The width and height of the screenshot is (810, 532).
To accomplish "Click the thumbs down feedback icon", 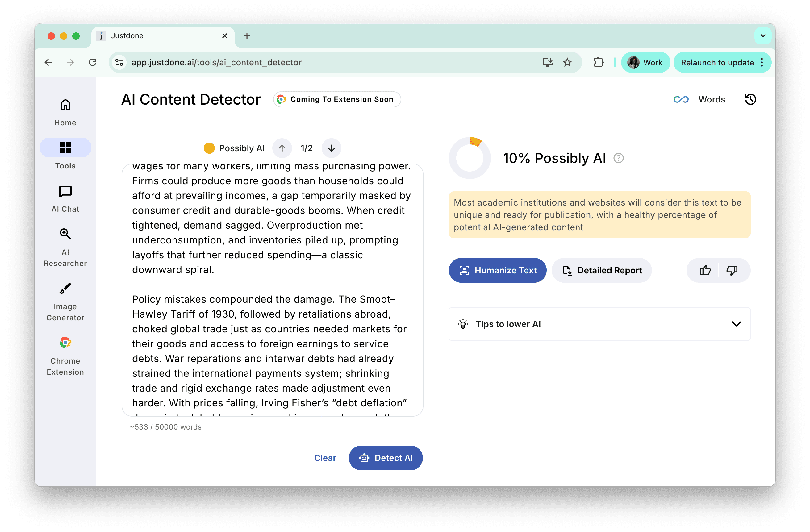I will click(732, 270).
